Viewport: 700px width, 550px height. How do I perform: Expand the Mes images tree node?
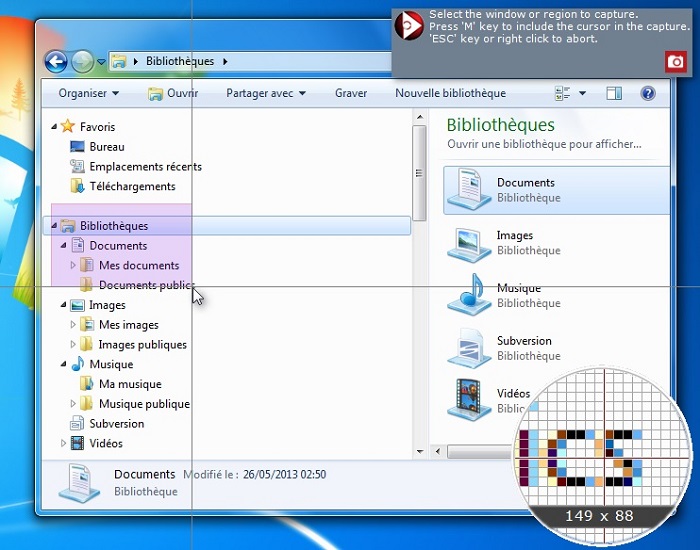73,325
